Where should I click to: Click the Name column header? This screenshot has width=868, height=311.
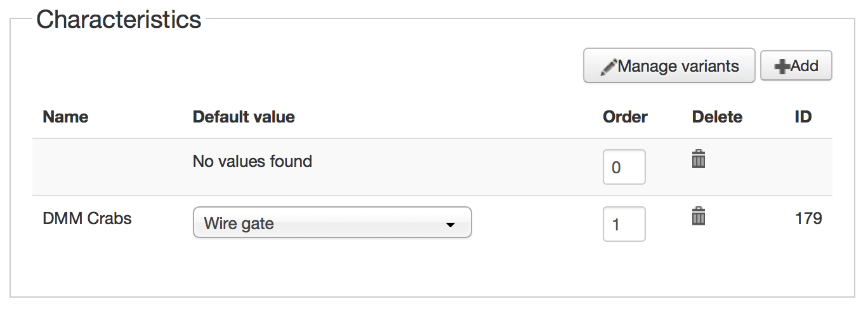click(65, 117)
